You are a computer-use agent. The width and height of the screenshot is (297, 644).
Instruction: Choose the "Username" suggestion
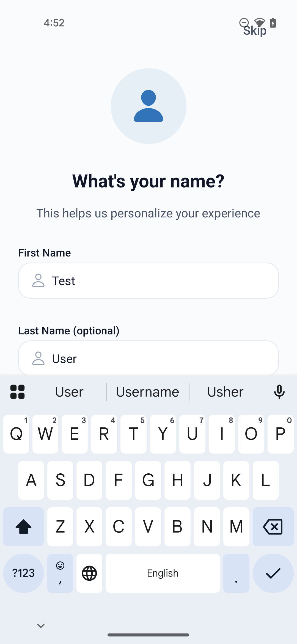148,392
